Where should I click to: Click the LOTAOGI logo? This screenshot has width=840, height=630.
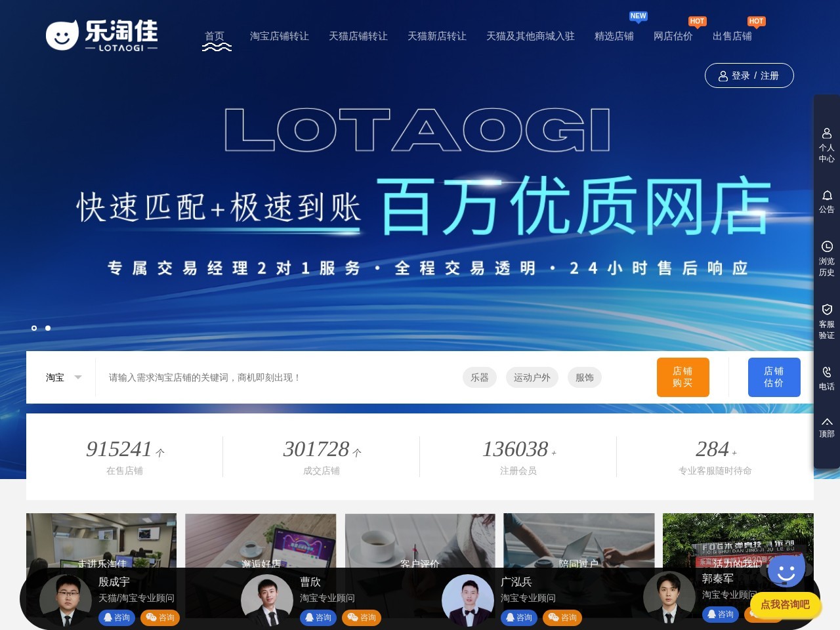[102, 35]
